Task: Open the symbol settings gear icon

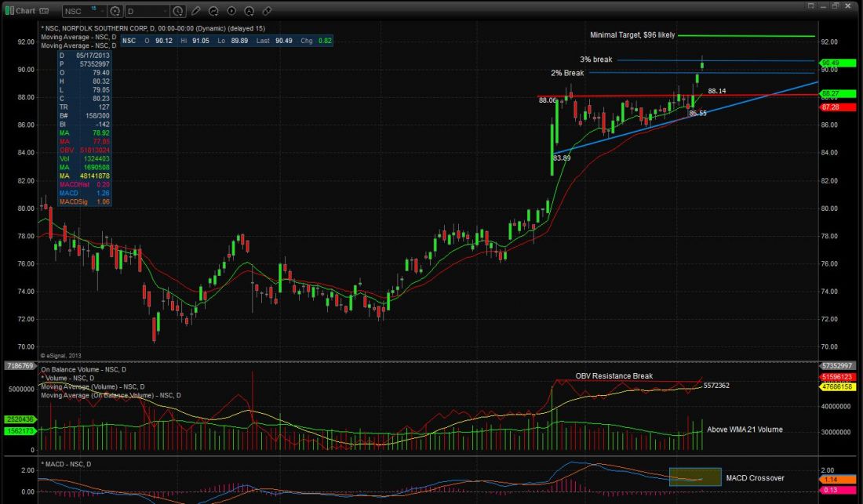Action: pos(115,11)
